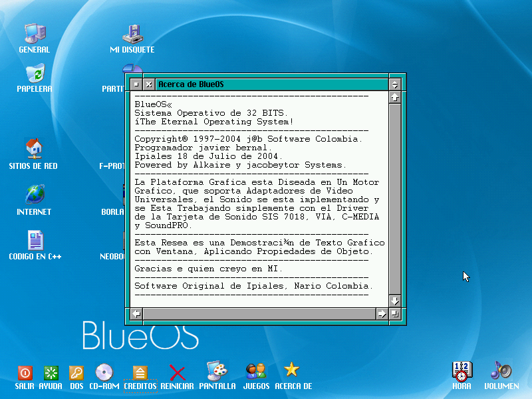Viewport: 532px width, 399px height.
Task: Click the vertical scrollbar down arrow
Action: (394, 301)
